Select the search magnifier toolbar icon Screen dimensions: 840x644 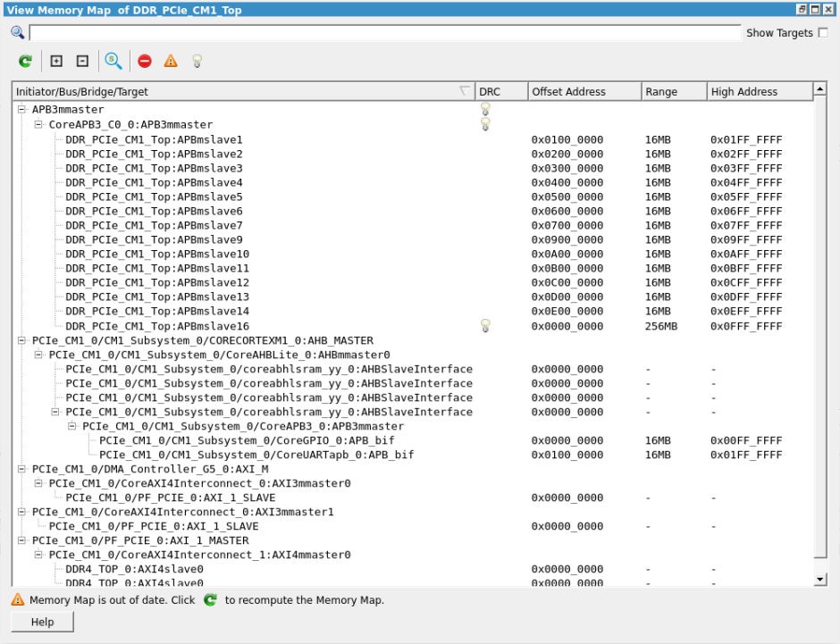(x=111, y=61)
